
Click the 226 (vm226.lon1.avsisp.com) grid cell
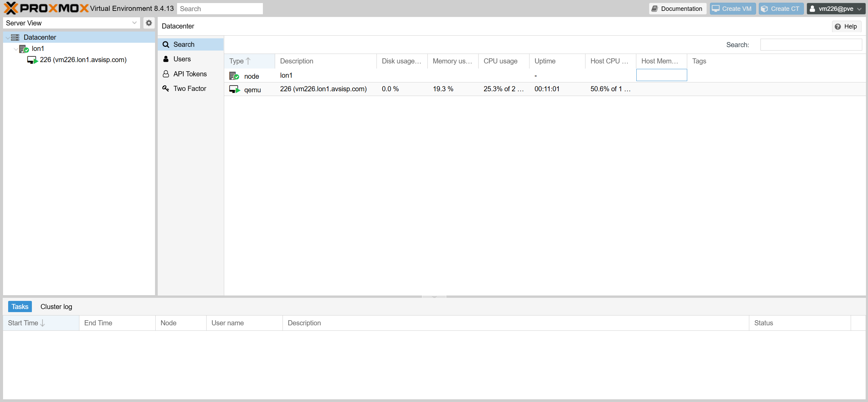tap(326, 89)
